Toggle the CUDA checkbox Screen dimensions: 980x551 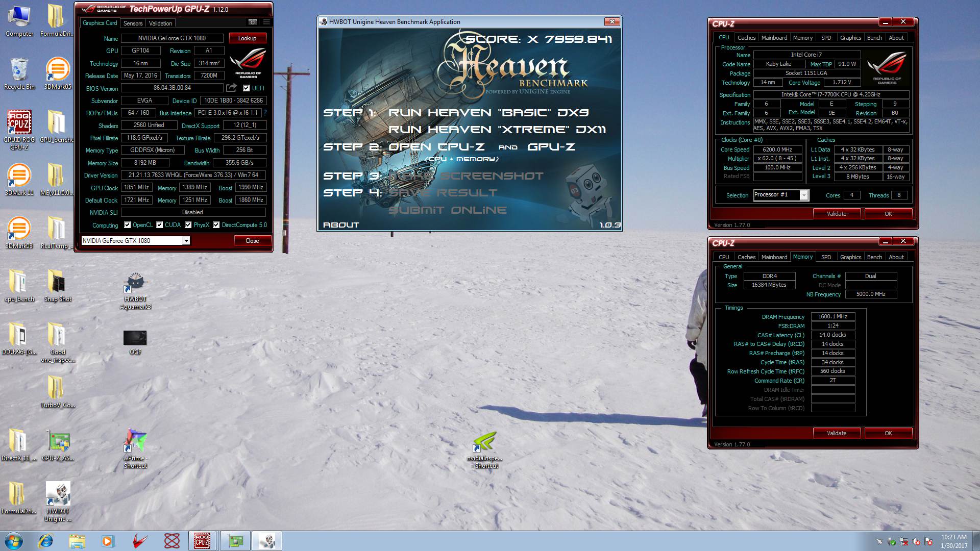tap(160, 225)
